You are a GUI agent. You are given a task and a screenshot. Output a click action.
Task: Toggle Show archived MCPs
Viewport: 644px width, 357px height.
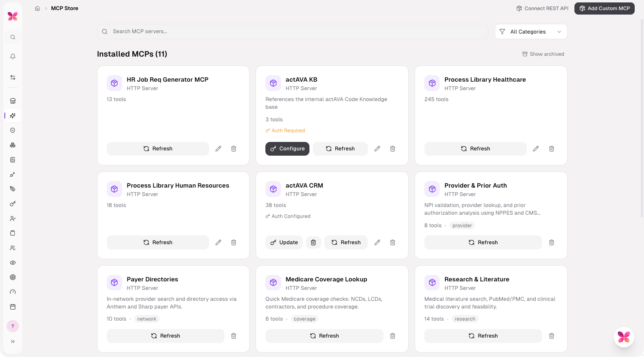point(543,54)
